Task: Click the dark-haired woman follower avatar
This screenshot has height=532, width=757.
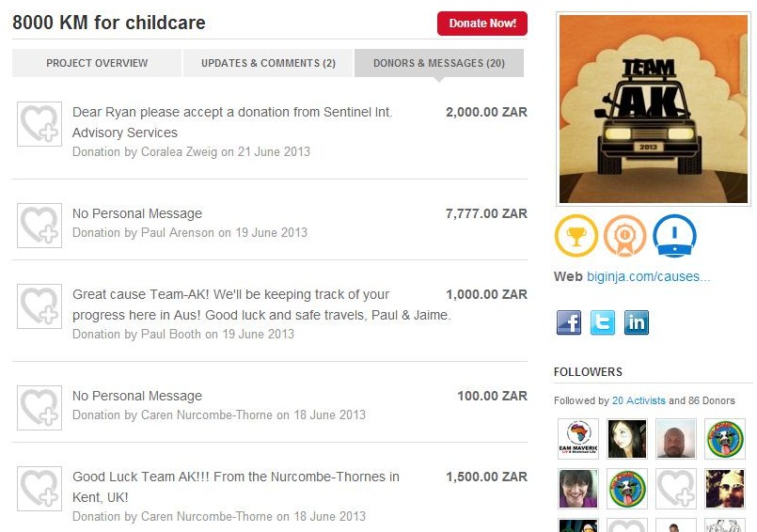Action: click(626, 438)
